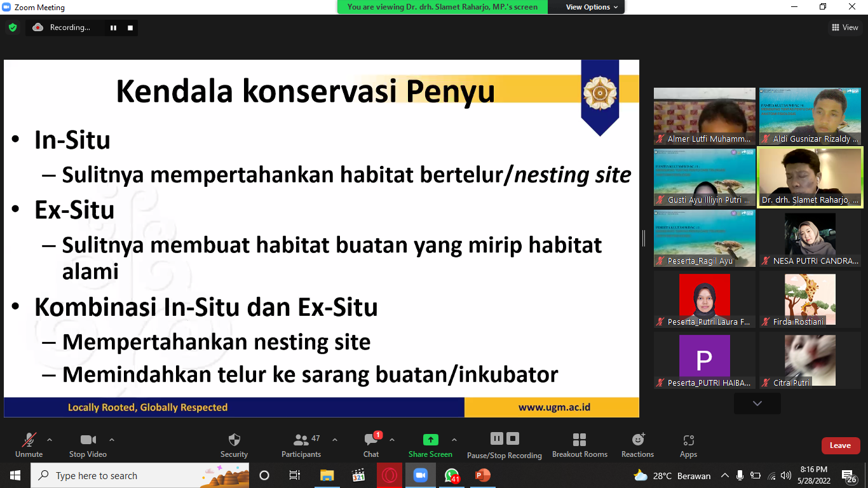The height and width of the screenshot is (488, 868).
Task: Stop recording via the top-left stop button
Action: pos(130,27)
